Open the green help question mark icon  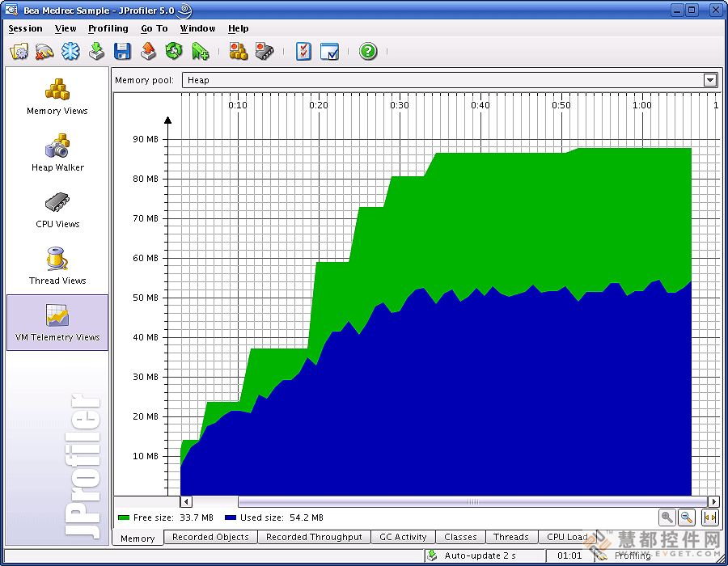(368, 52)
